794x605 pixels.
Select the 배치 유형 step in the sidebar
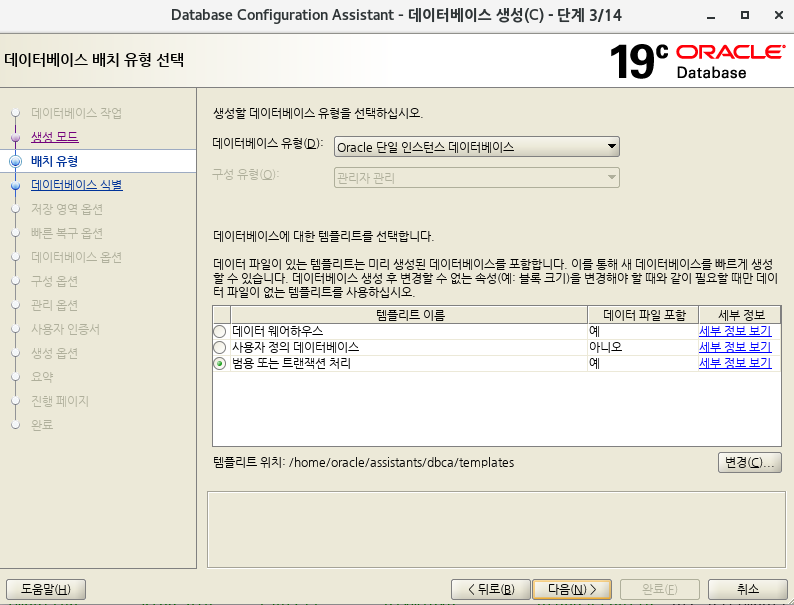point(54,161)
